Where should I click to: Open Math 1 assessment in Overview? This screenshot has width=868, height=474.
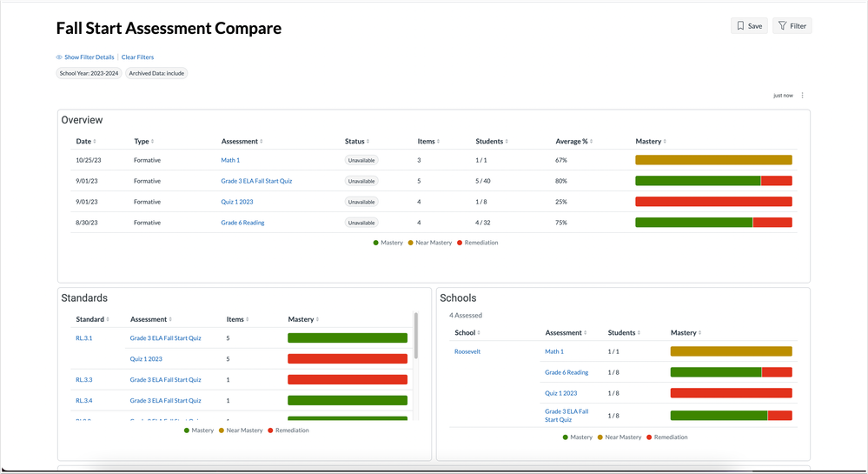coord(230,160)
